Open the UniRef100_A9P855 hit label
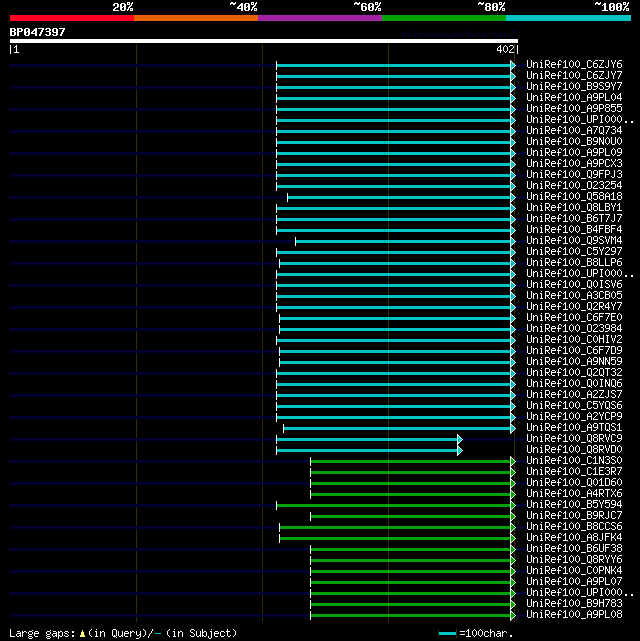 pyautogui.click(x=574, y=109)
